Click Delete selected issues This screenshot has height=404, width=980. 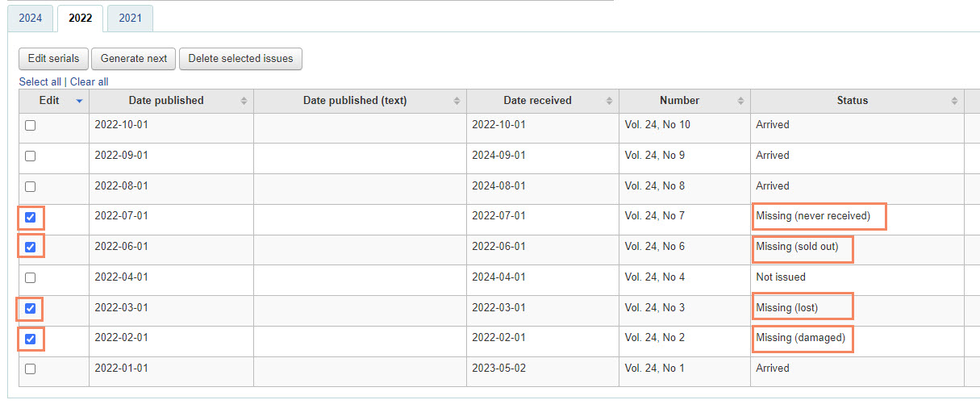240,58
